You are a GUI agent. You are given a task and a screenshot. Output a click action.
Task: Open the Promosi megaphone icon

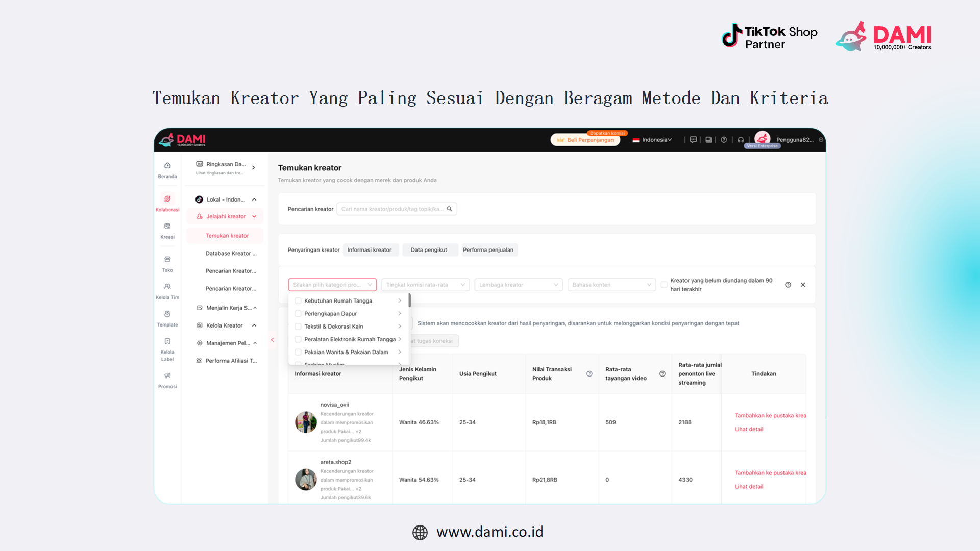point(167,375)
